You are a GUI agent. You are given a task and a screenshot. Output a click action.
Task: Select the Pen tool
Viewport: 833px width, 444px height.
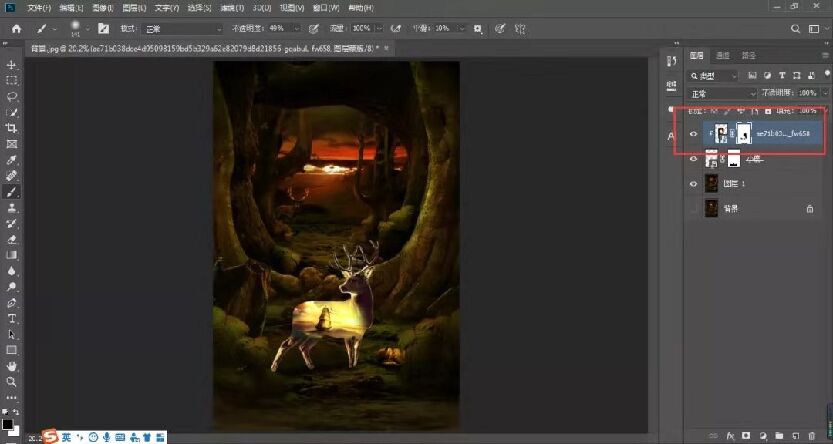pyautogui.click(x=11, y=303)
